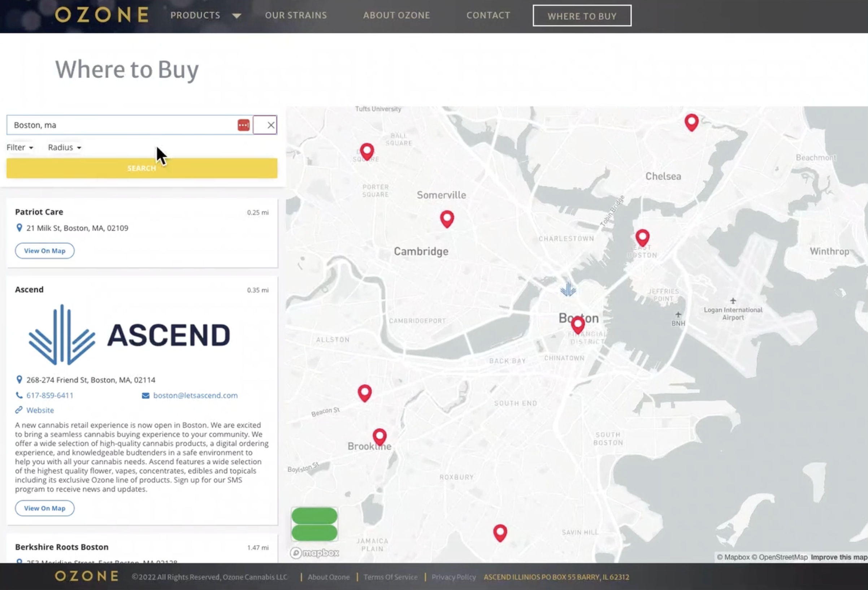Viewport: 868px width, 590px height.
Task: Select map pin in East Boston
Action: 642,238
